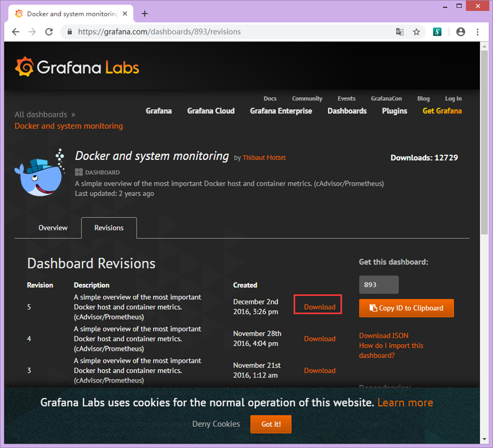Screen dimensions: 493x448
Task: Click December 2nd 2016, 3:26 pm
Action: point(256,307)
